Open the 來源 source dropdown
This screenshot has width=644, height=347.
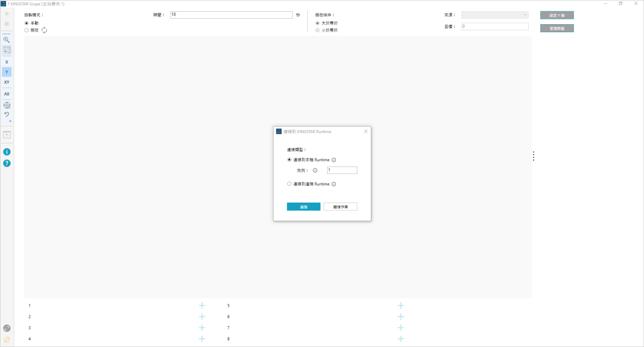click(x=494, y=15)
